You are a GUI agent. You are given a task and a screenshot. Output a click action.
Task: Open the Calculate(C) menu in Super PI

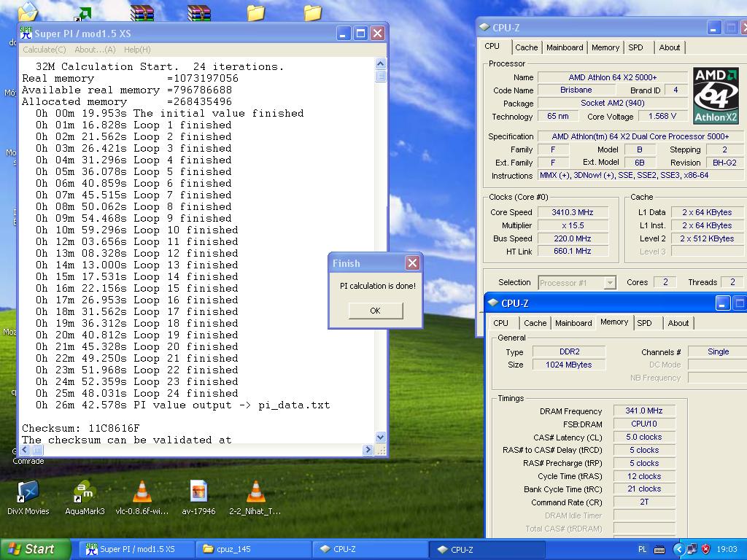click(44, 50)
